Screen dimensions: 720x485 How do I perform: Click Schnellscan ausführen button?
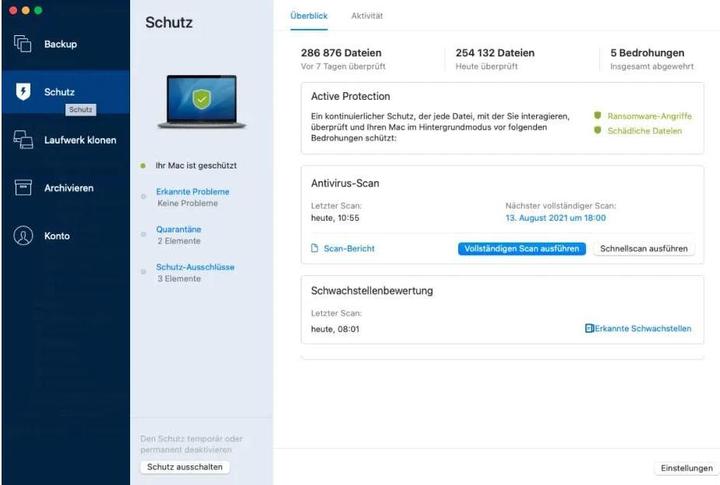click(644, 249)
